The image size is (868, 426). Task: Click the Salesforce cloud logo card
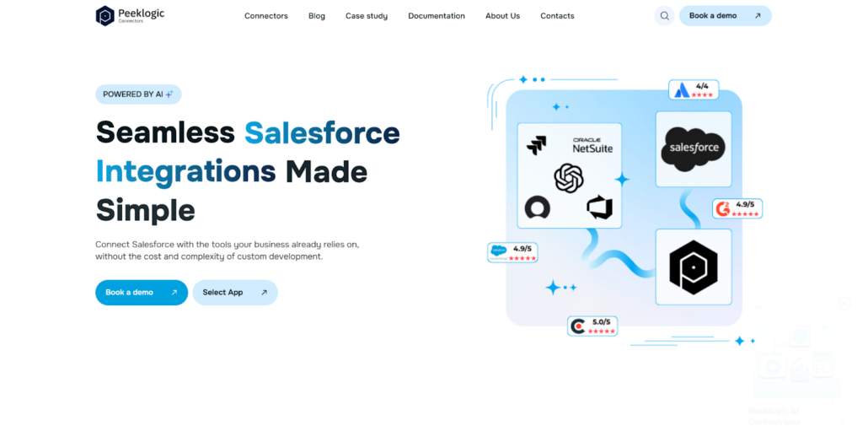pos(694,149)
